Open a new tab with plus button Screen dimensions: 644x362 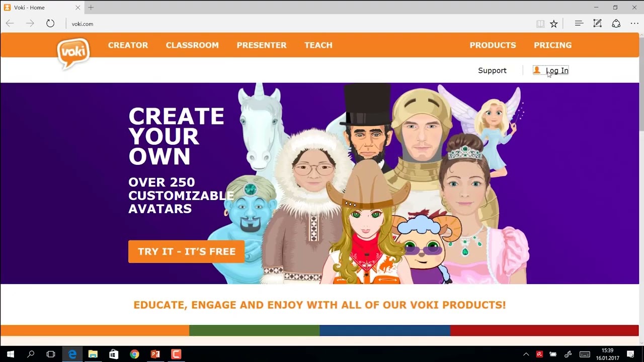coord(91,8)
